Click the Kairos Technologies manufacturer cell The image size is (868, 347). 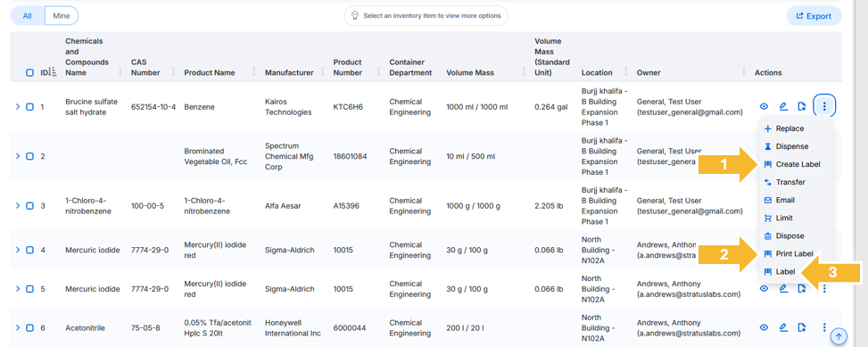pyautogui.click(x=288, y=107)
